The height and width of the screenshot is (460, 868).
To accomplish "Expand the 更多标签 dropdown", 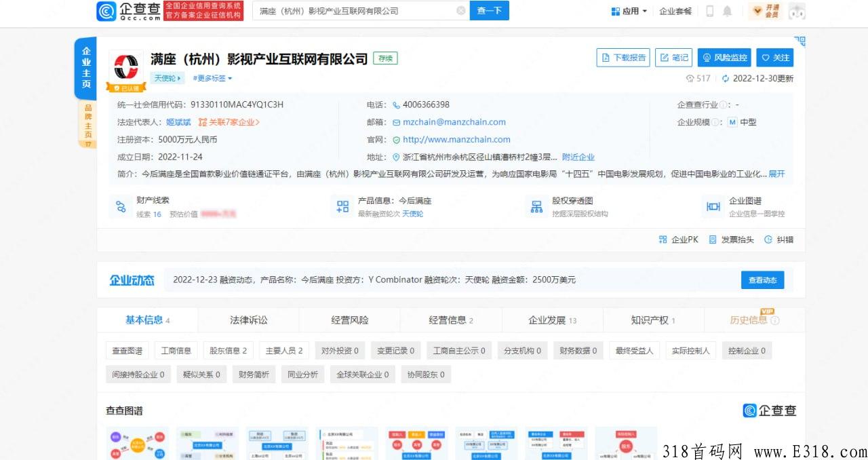I will tap(212, 79).
